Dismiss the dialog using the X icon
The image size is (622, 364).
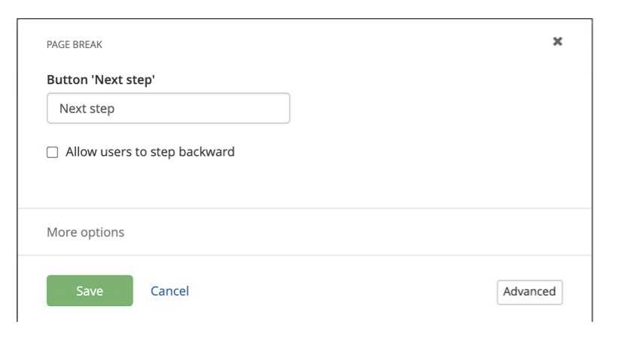(557, 41)
